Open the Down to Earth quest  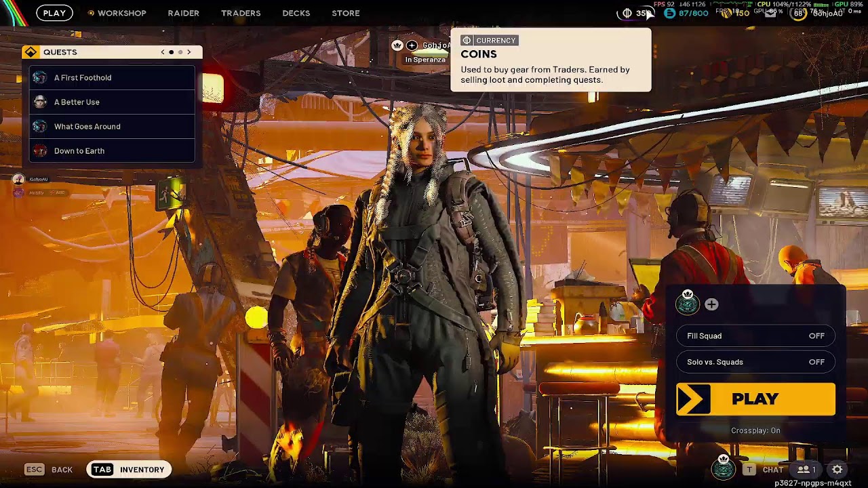112,150
